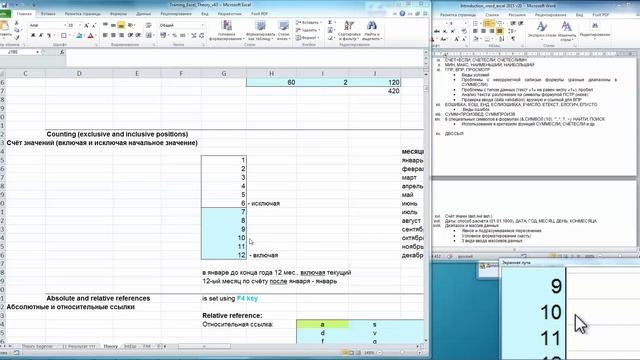This screenshot has height=360, width=640.
Task: Open Sort & Filter menu in Excel
Action: 349,31
